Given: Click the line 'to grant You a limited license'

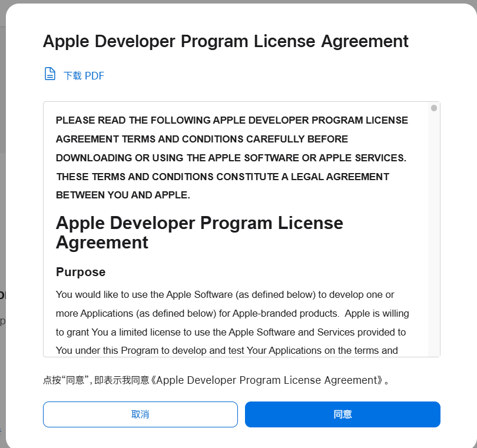Looking at the screenshot, I should [231, 332].
